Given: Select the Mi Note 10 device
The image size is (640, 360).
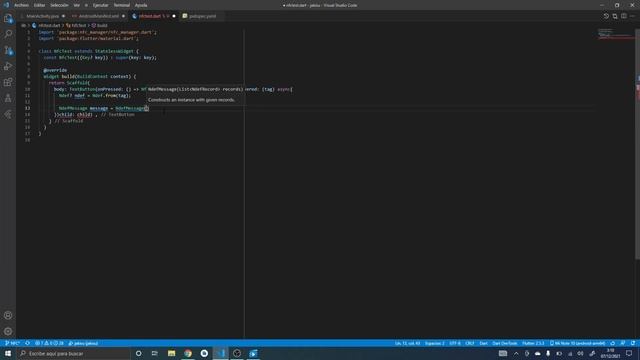Looking at the screenshot, I should (x=578, y=343).
